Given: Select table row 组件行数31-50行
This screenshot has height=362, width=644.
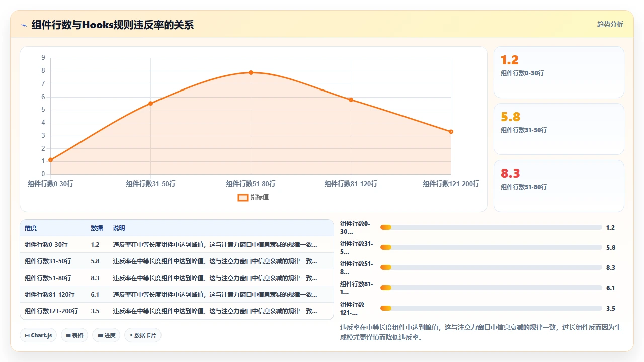Looking at the screenshot, I should coord(177,261).
